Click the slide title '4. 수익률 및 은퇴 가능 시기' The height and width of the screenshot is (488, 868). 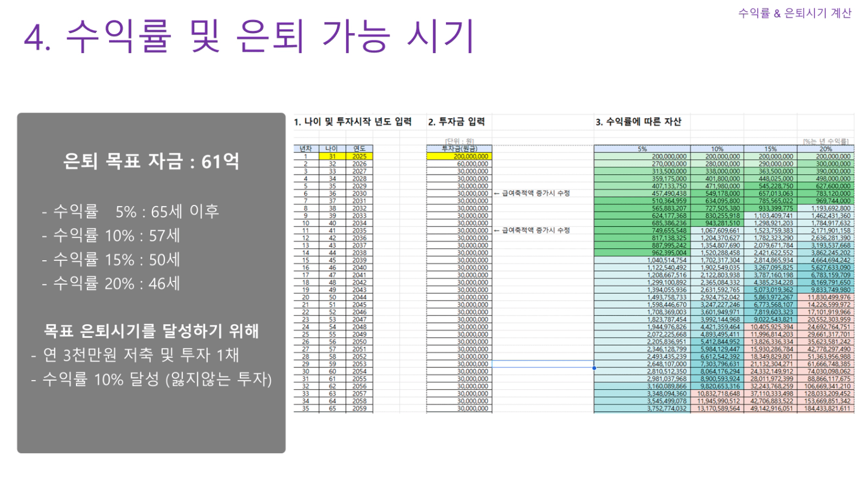click(x=250, y=36)
